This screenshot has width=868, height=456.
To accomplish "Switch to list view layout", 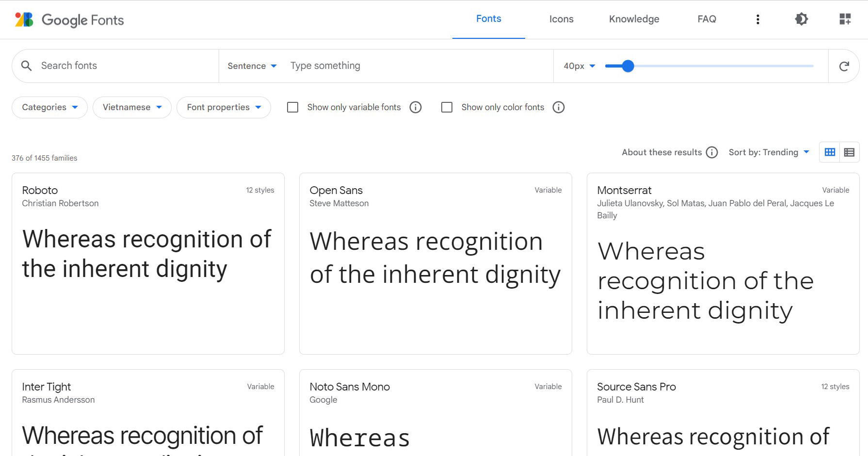I will click(x=849, y=152).
